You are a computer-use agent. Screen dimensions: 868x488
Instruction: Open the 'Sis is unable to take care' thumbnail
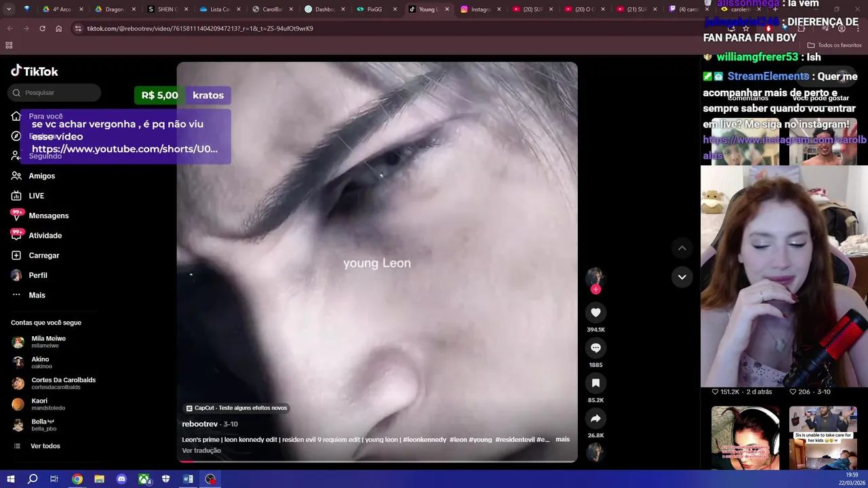(823, 438)
